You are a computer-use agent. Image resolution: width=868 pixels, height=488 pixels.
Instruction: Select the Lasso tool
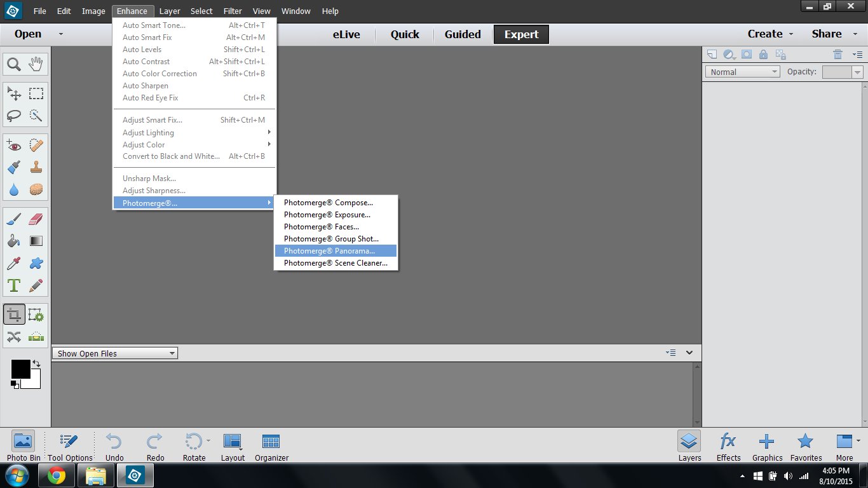coord(14,116)
